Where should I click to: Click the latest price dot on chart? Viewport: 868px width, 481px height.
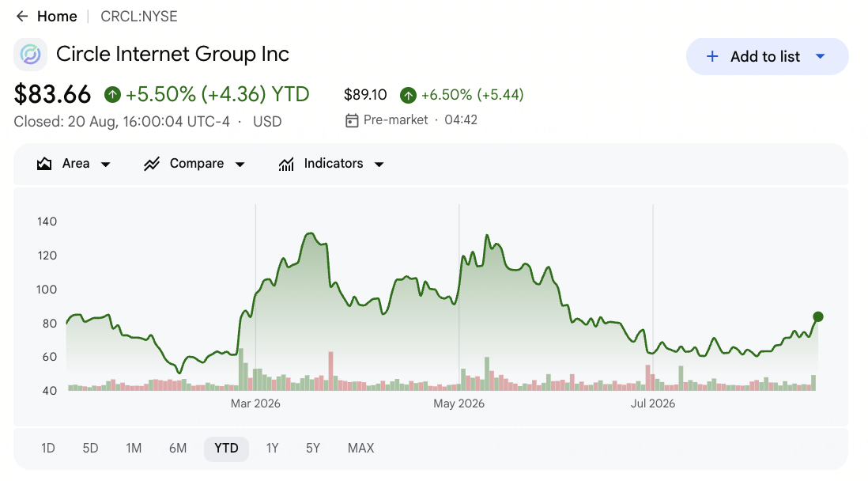tap(818, 317)
